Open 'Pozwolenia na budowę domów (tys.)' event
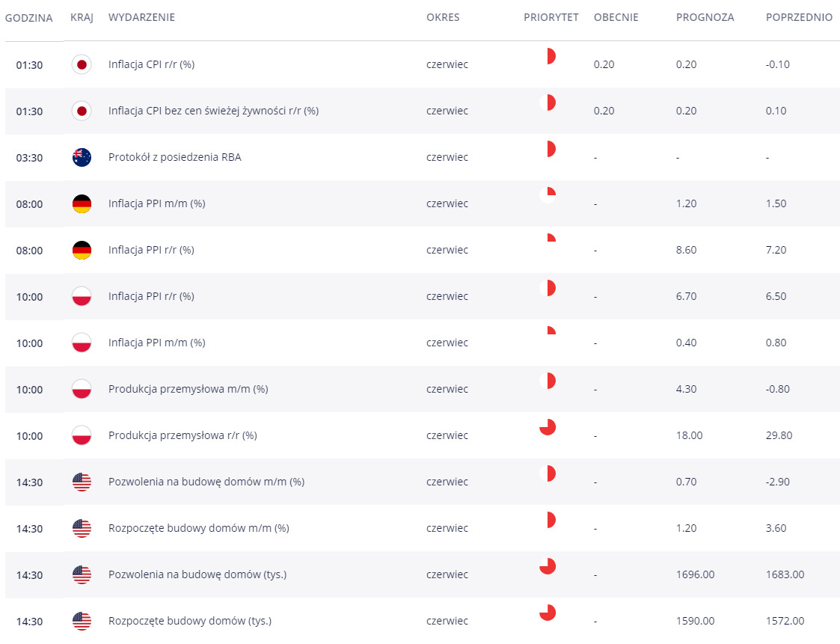 click(x=197, y=574)
